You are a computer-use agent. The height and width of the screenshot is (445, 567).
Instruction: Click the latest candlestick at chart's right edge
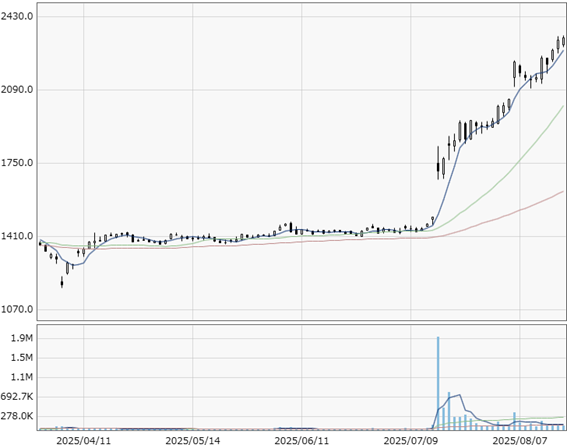tap(563, 42)
